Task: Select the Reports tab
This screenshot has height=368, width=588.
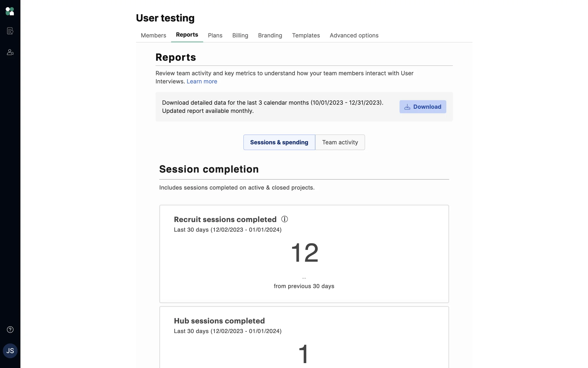Action: [x=187, y=35]
